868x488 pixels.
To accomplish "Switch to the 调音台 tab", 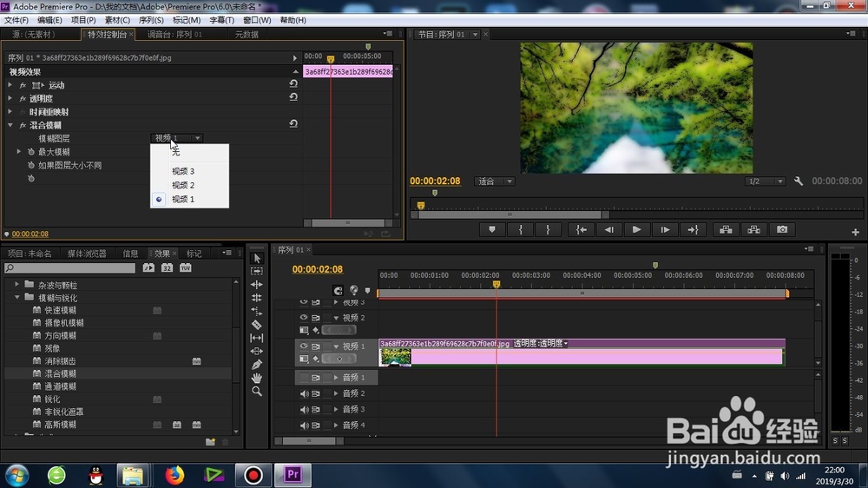I will tap(175, 35).
